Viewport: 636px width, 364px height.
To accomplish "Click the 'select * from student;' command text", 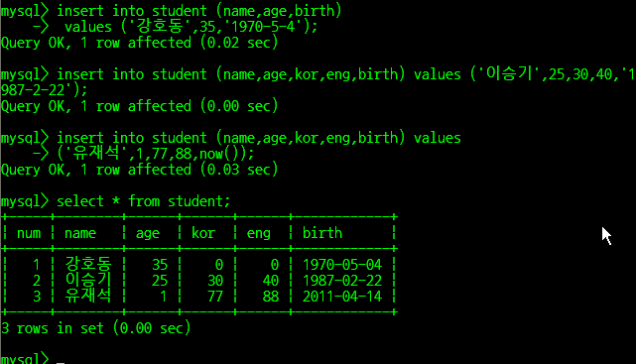I will point(143,201).
